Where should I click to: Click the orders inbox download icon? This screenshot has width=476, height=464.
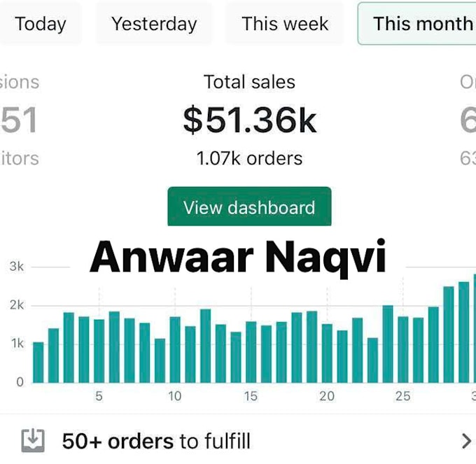33,441
